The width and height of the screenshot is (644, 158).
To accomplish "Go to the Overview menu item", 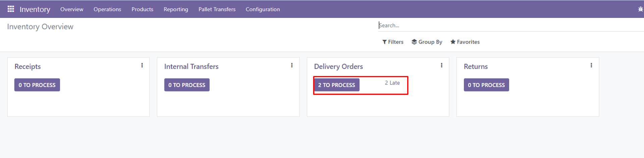I will pos(72,9).
